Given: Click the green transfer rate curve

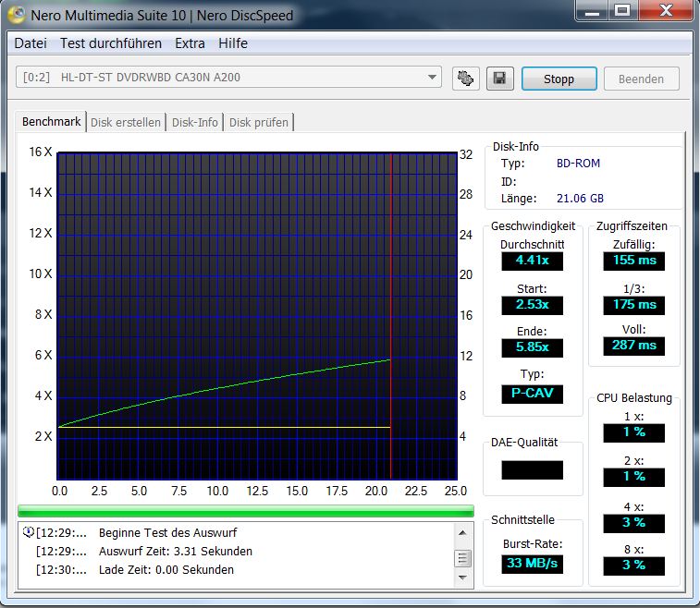Looking at the screenshot, I should click(x=223, y=386).
